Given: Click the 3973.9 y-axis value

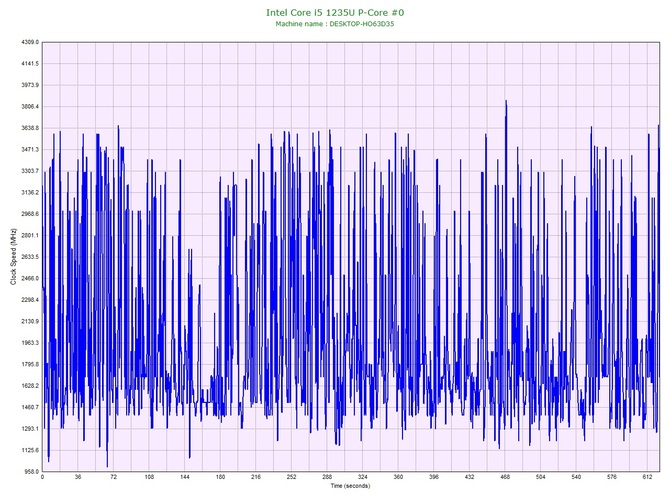Looking at the screenshot, I should pos(30,85).
